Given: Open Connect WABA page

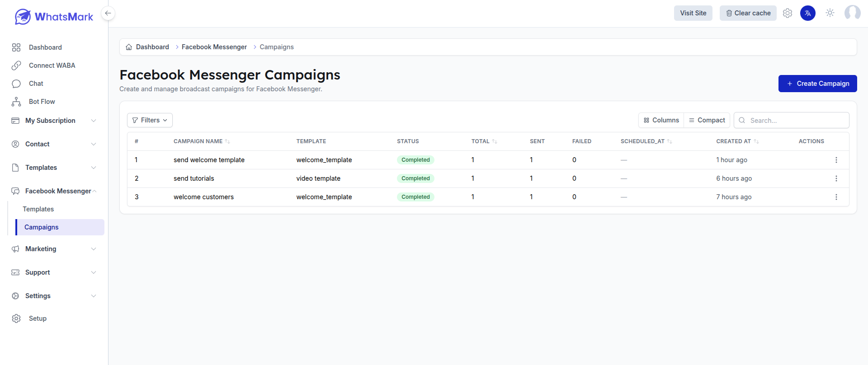Looking at the screenshot, I should (52, 66).
